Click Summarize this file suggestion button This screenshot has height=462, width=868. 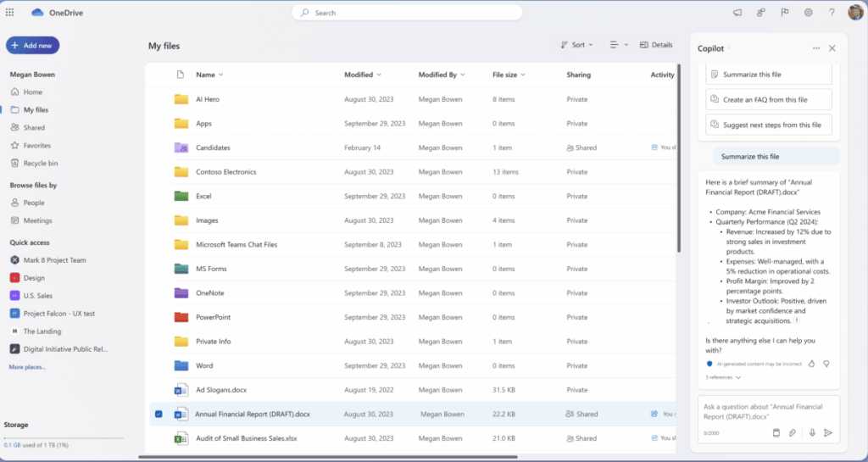tap(768, 74)
